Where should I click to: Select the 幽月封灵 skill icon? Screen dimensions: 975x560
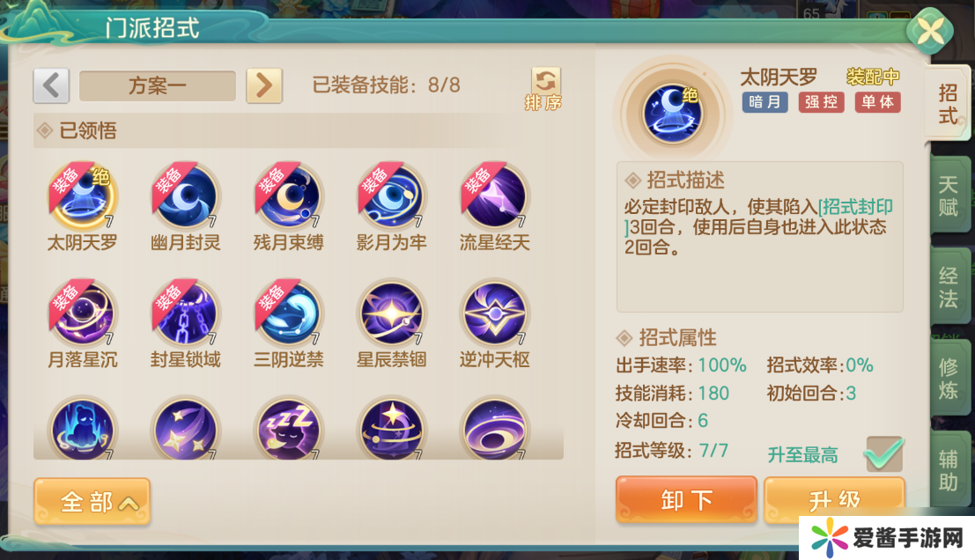(185, 197)
